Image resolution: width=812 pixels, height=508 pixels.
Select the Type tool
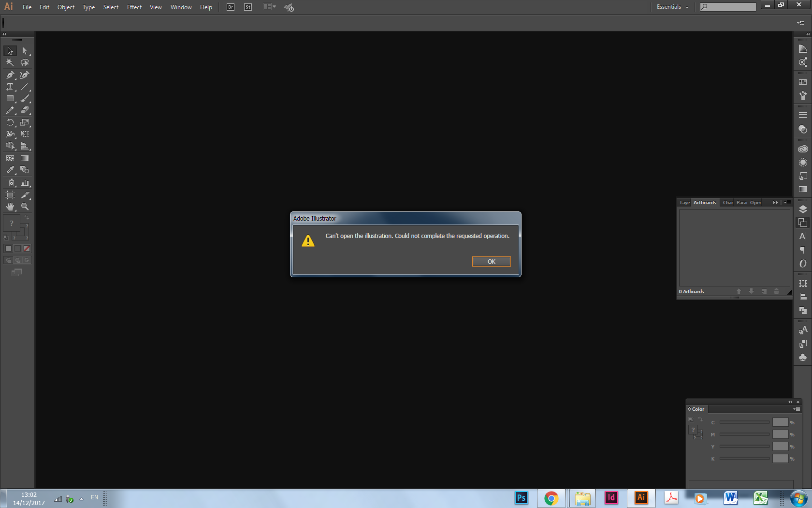[x=10, y=87]
